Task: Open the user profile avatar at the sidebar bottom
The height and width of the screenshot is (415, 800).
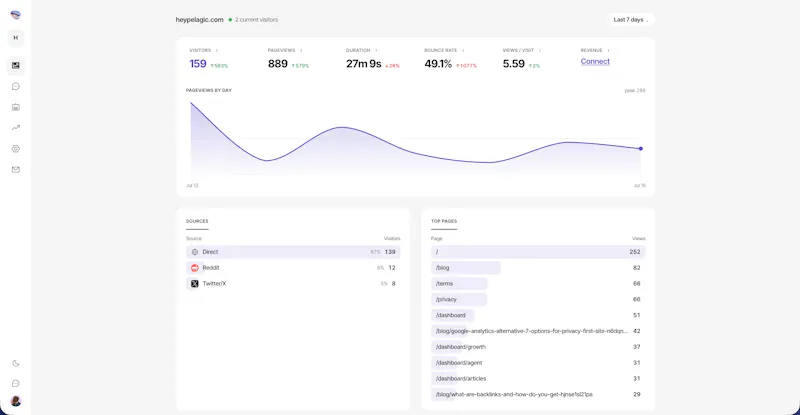Action: 16,401
